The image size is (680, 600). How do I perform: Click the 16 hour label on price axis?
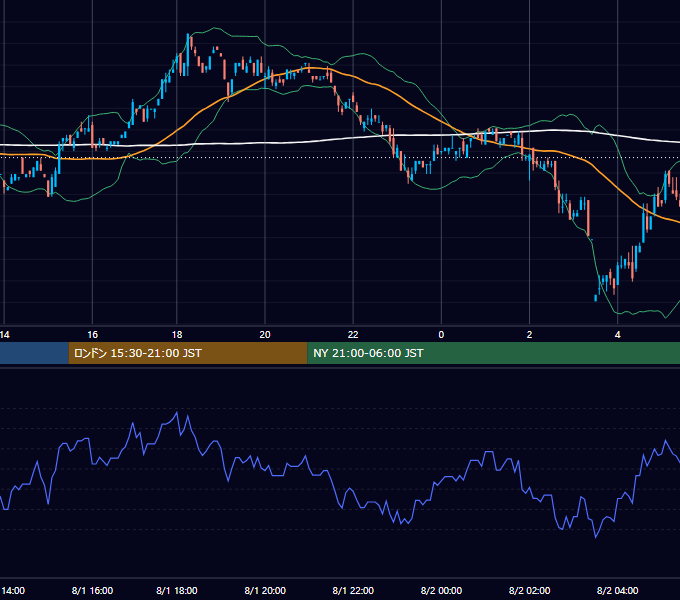(92, 335)
